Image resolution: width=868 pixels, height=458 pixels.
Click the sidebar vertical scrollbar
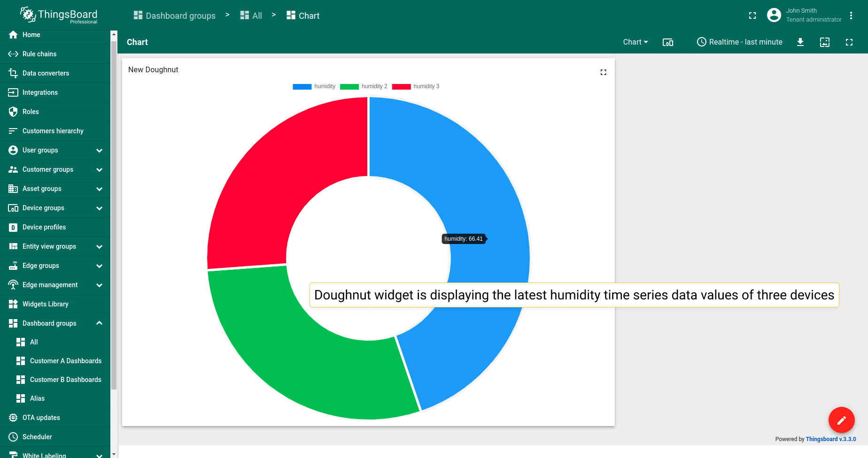tap(114, 215)
